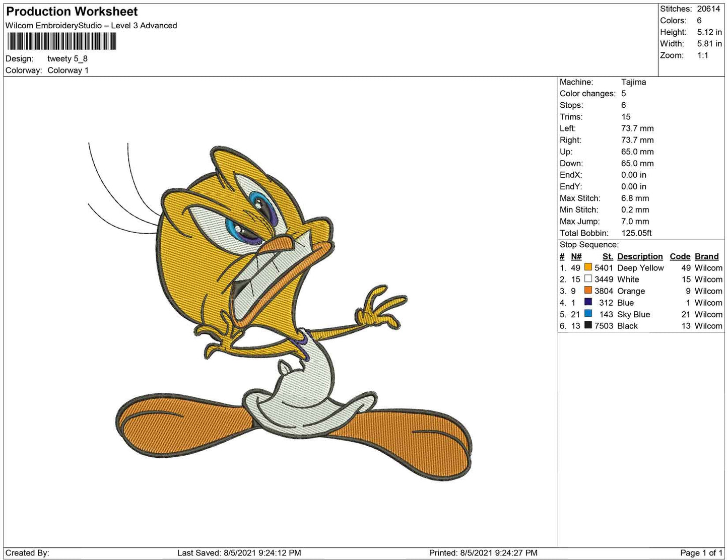Click the 'EndX:' label
Screen dimensions: 728x560
click(x=571, y=175)
